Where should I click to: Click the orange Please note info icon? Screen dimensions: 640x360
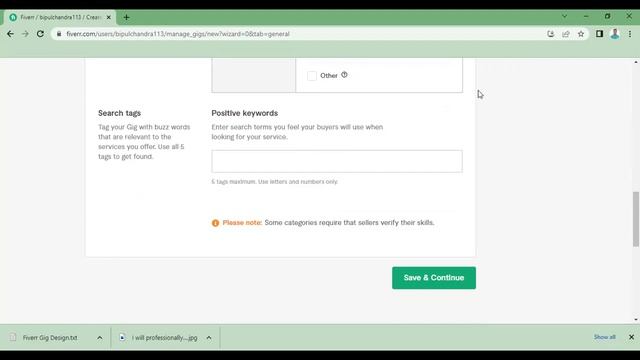[216, 223]
